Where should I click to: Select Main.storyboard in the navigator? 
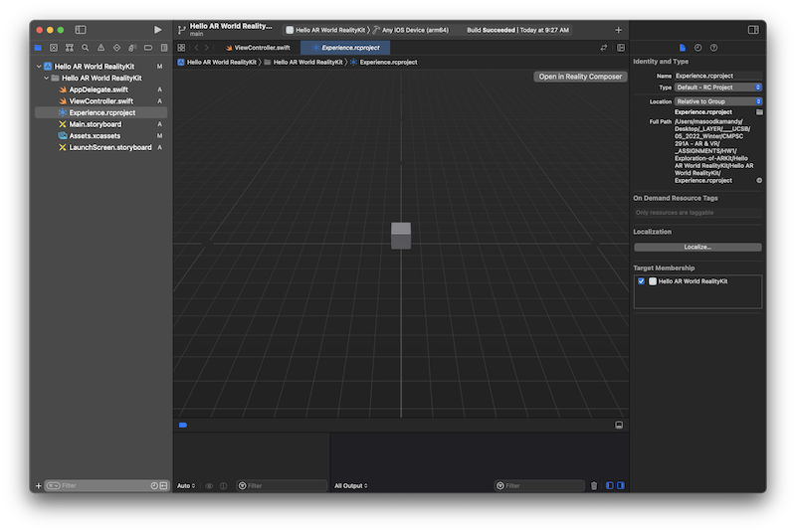(x=96, y=124)
